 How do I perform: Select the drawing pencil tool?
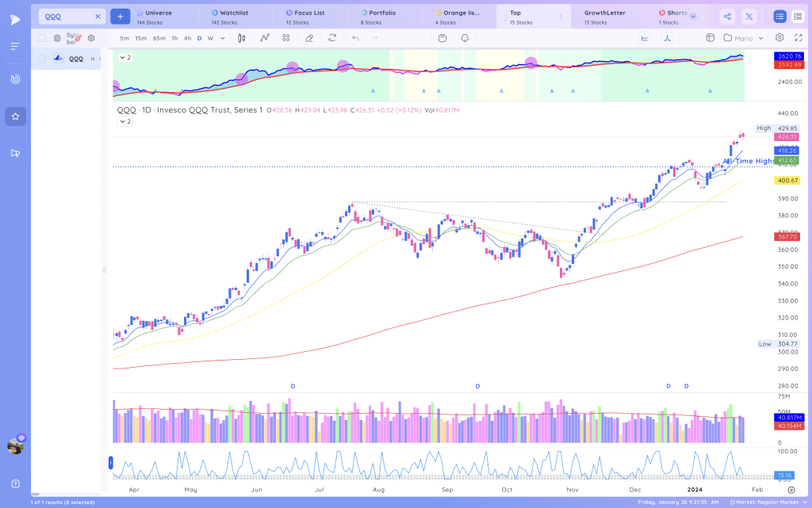[x=309, y=38]
